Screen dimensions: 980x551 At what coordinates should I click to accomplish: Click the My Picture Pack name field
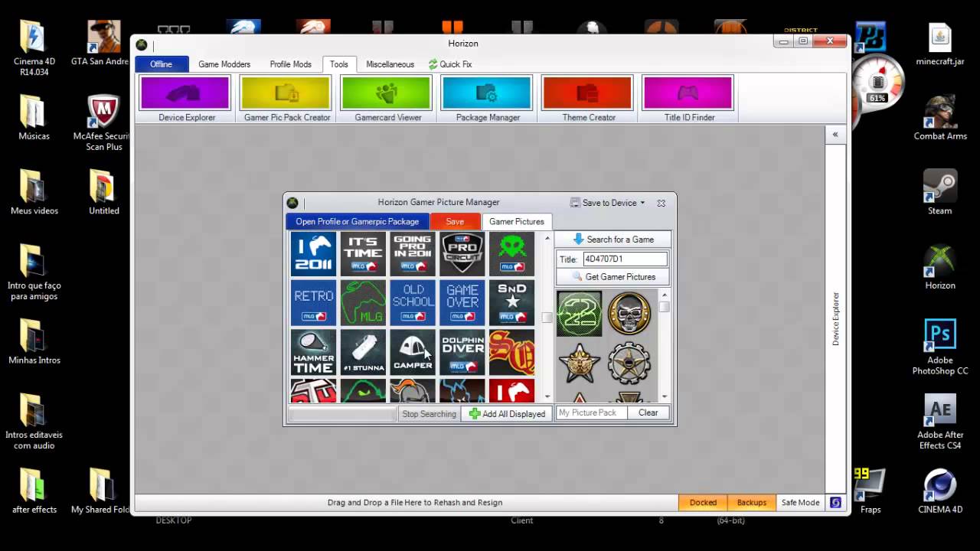592,412
